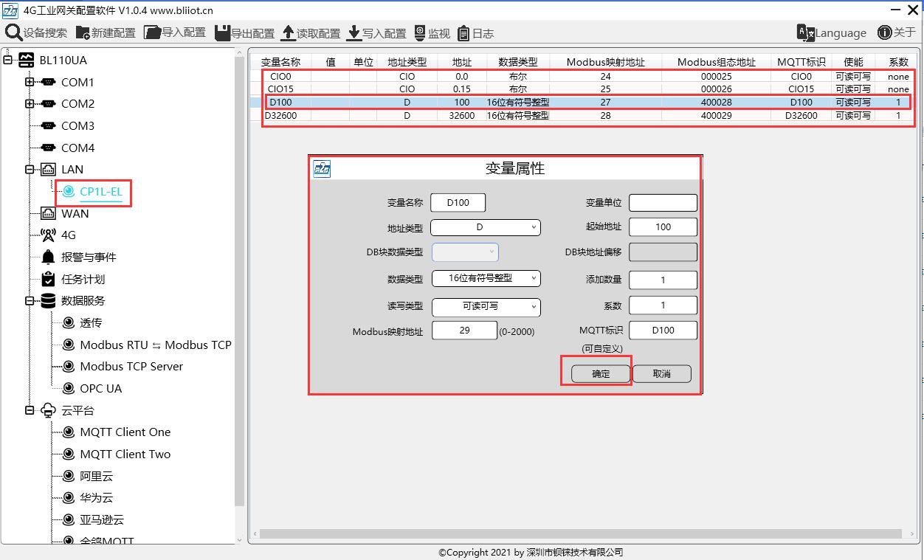The image size is (924, 560).
Task: Click the 400028 Modbus address cell
Action: 717,103
